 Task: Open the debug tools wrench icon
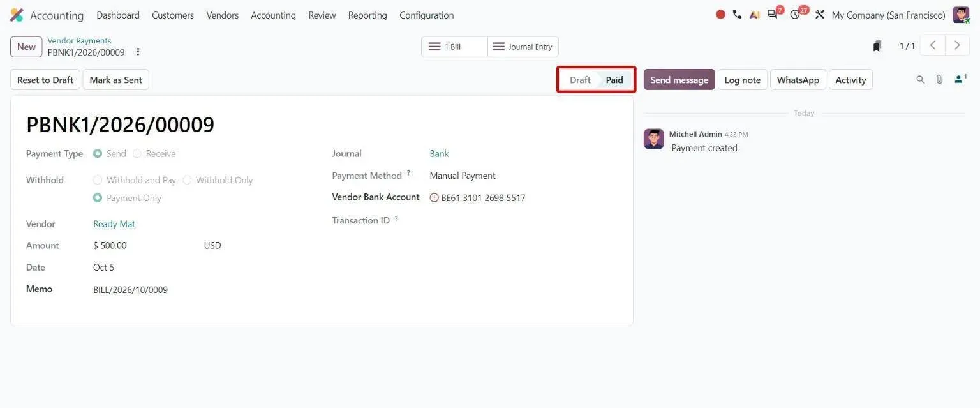coord(820,15)
